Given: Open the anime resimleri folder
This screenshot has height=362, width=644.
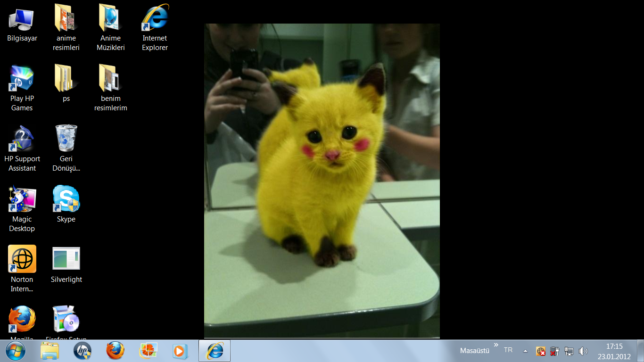Looking at the screenshot, I should [x=66, y=27].
